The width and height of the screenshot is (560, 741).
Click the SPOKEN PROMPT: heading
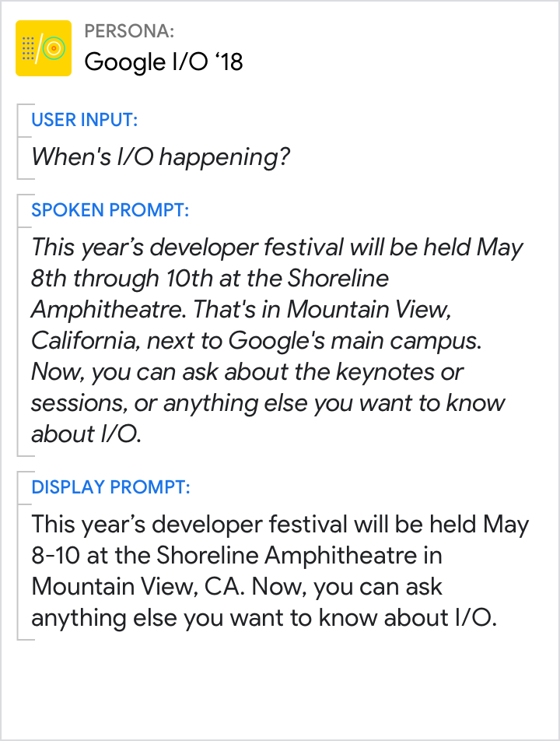[x=110, y=210]
